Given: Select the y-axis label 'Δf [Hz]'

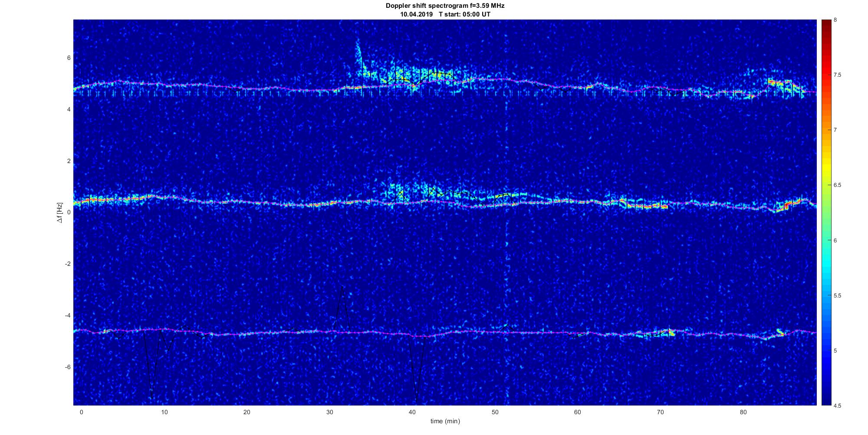Looking at the screenshot, I should pos(60,213).
